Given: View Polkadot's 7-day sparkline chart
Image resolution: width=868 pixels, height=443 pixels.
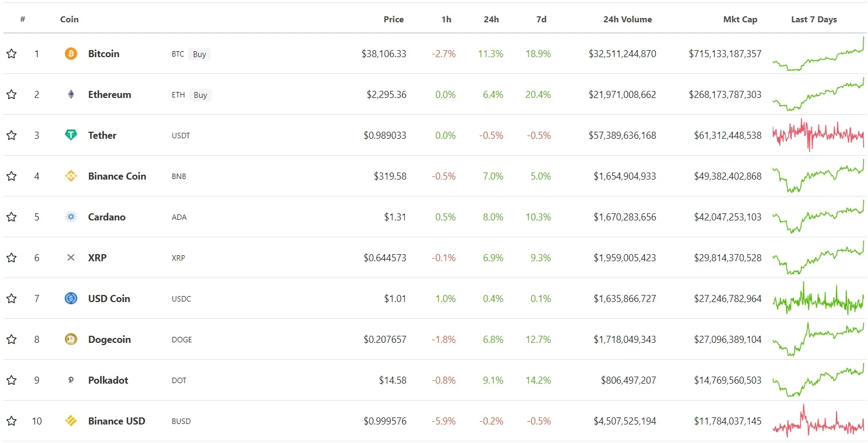Looking at the screenshot, I should coord(818,380).
